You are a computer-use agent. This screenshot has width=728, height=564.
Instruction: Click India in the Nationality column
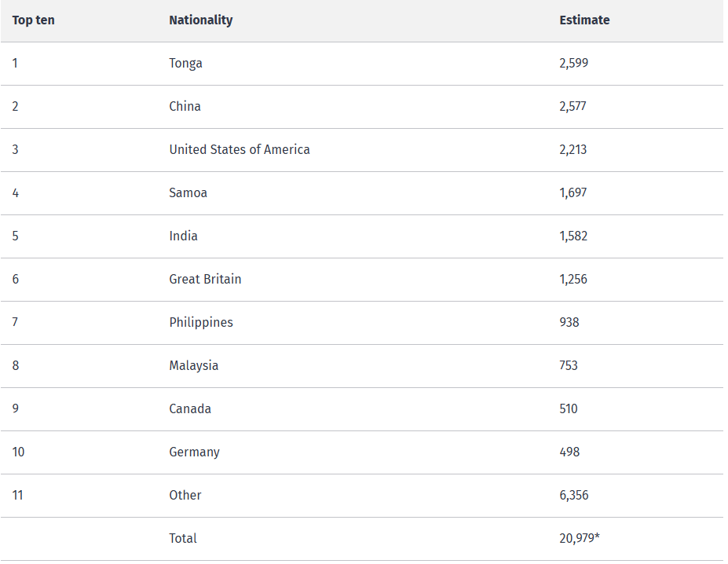point(184,236)
